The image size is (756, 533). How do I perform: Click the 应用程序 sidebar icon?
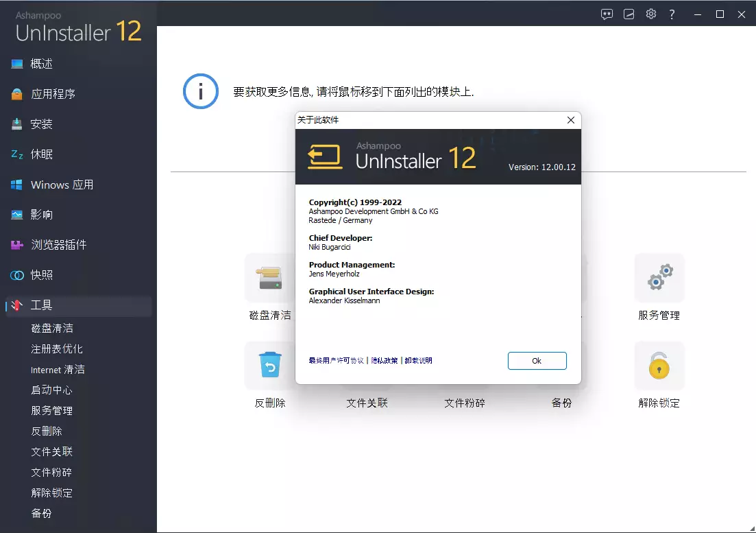pos(17,94)
